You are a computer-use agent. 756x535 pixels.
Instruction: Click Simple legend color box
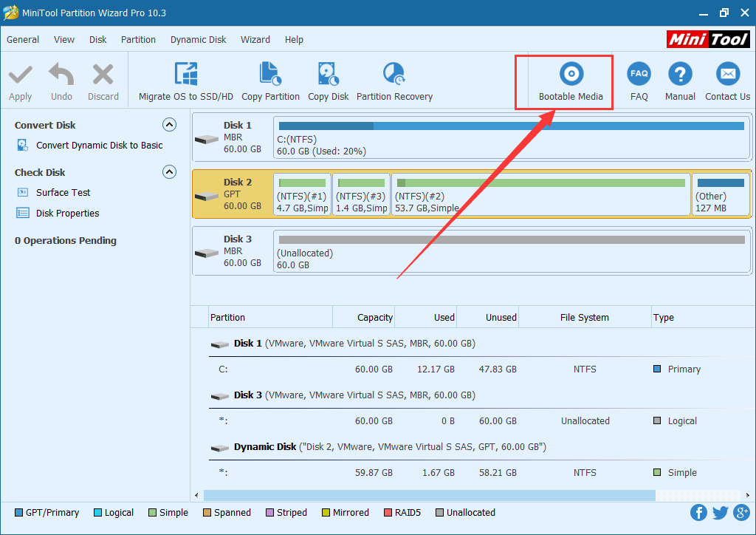[152, 512]
